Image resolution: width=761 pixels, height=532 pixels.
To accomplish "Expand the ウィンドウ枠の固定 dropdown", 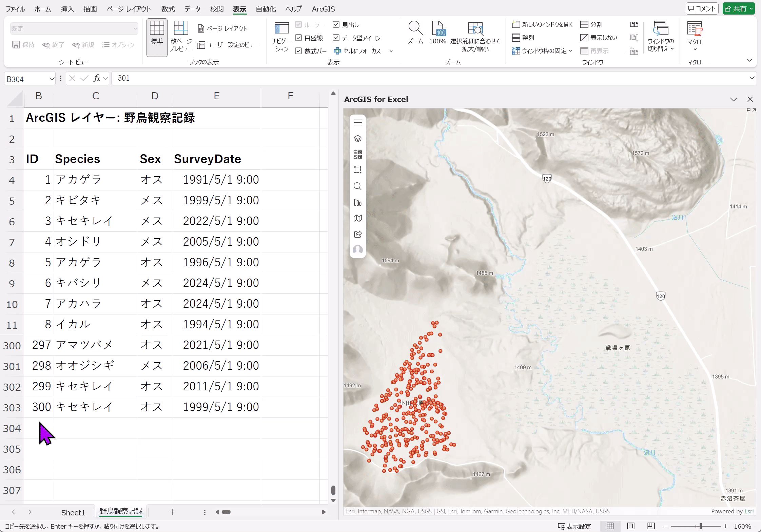I will click(x=570, y=51).
